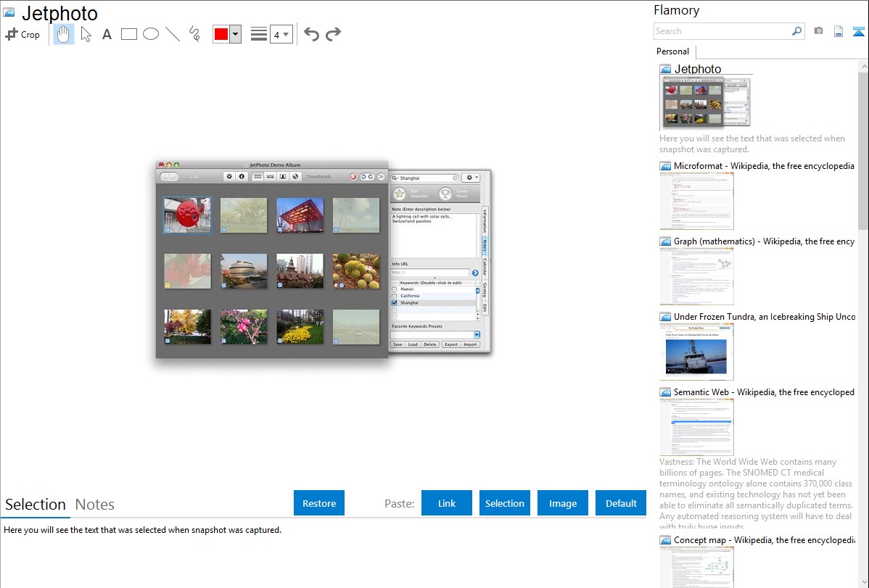The height and width of the screenshot is (588, 869).
Task: Click the line thickness bars icon
Action: 258,34
